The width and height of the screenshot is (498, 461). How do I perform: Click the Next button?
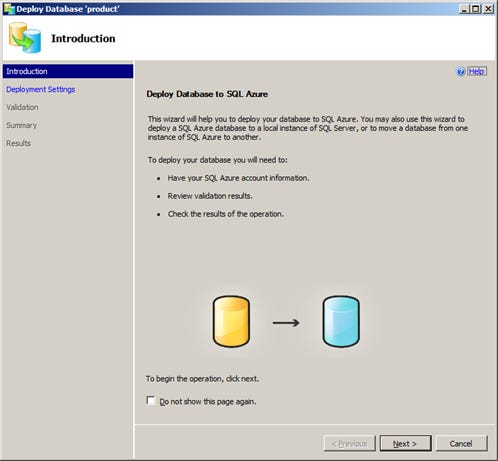coord(405,443)
